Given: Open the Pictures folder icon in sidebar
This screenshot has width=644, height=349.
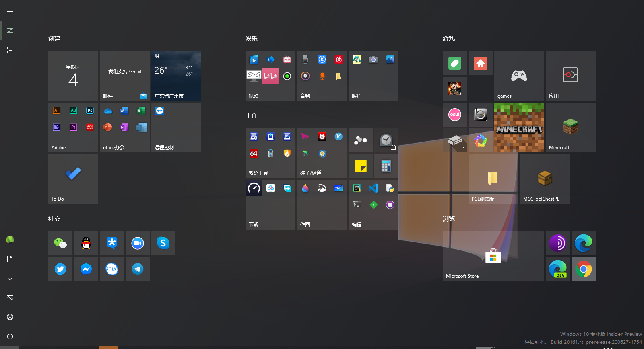Looking at the screenshot, I should (x=10, y=298).
